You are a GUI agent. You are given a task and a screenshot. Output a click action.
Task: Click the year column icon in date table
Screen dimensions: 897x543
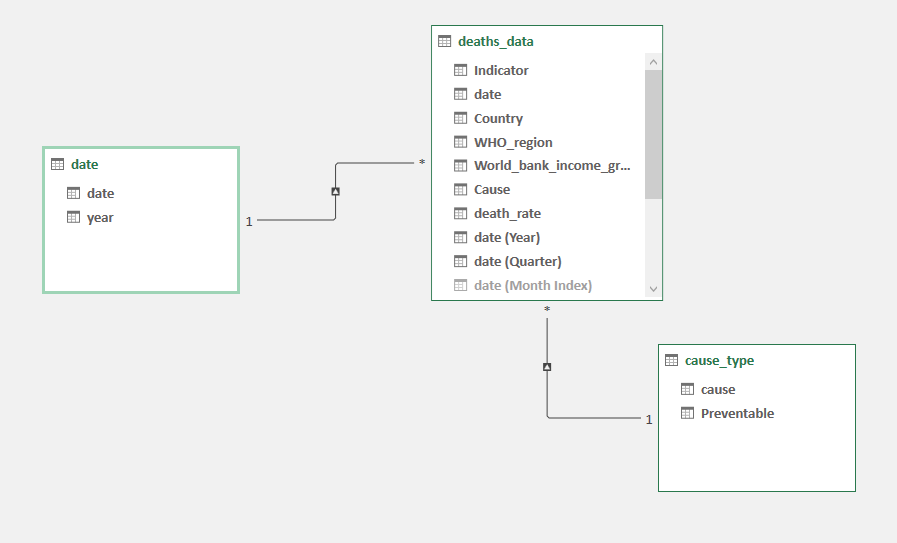click(x=73, y=217)
